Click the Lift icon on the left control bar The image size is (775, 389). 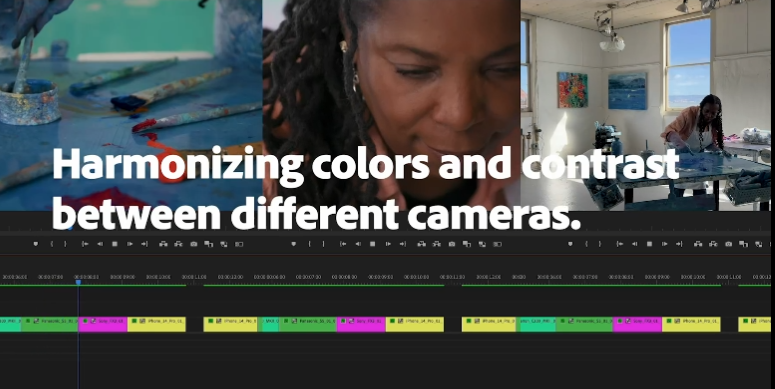coord(163,244)
